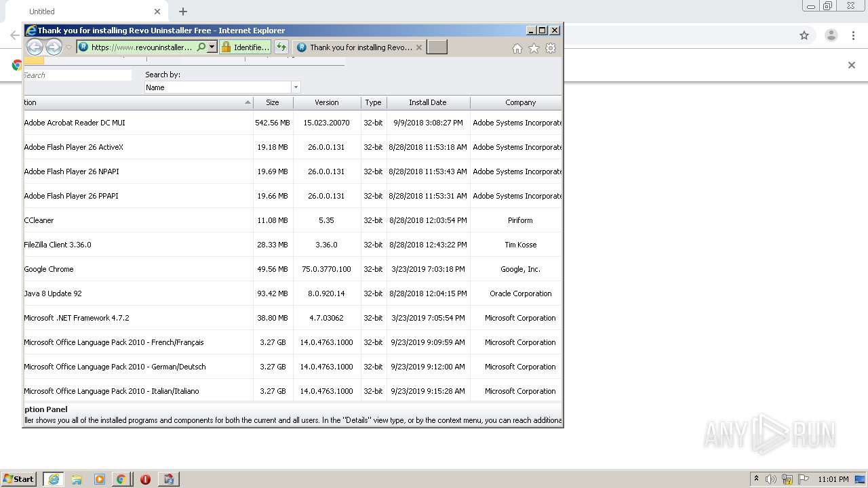Sort by Version column header
This screenshot has height=488, width=868.
[327, 102]
